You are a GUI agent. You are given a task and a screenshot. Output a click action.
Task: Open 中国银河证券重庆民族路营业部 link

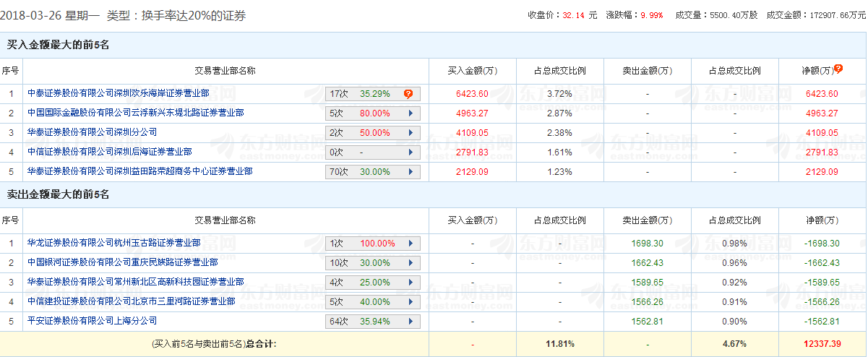tap(122, 262)
